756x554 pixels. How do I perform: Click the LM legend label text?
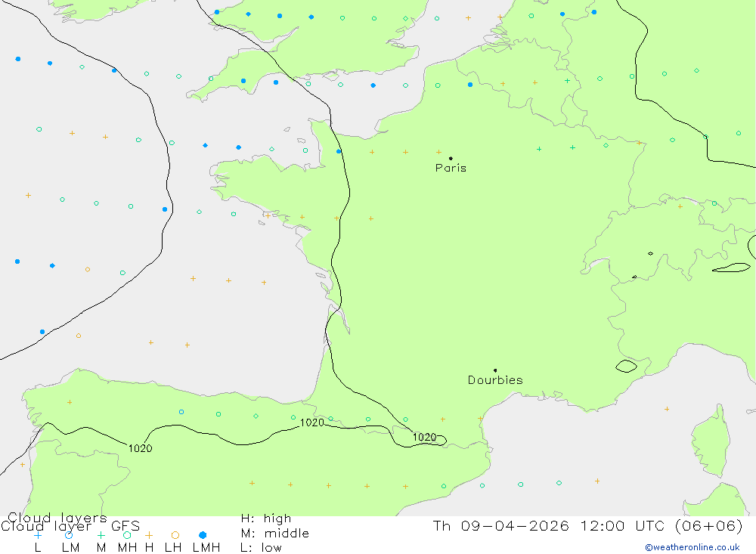(x=70, y=548)
